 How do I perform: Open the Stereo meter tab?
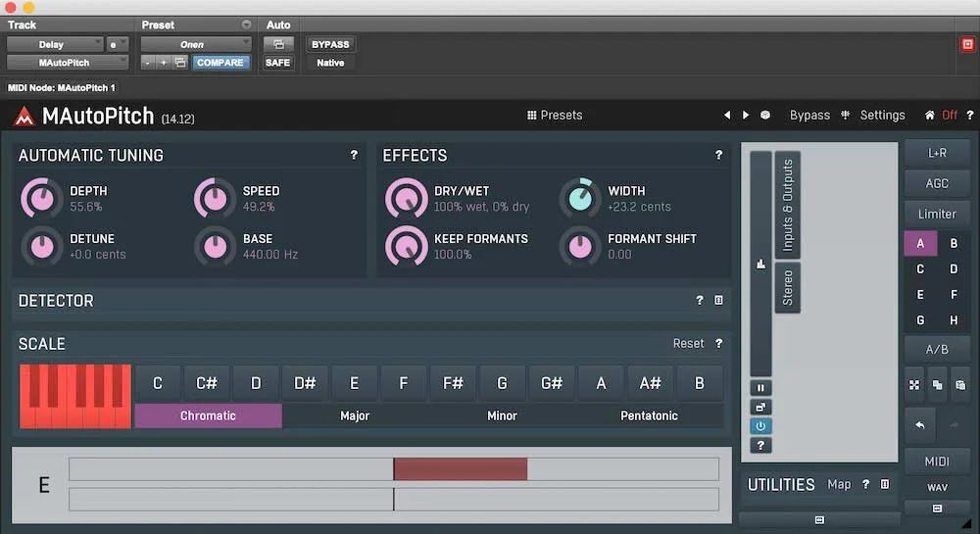tap(788, 287)
